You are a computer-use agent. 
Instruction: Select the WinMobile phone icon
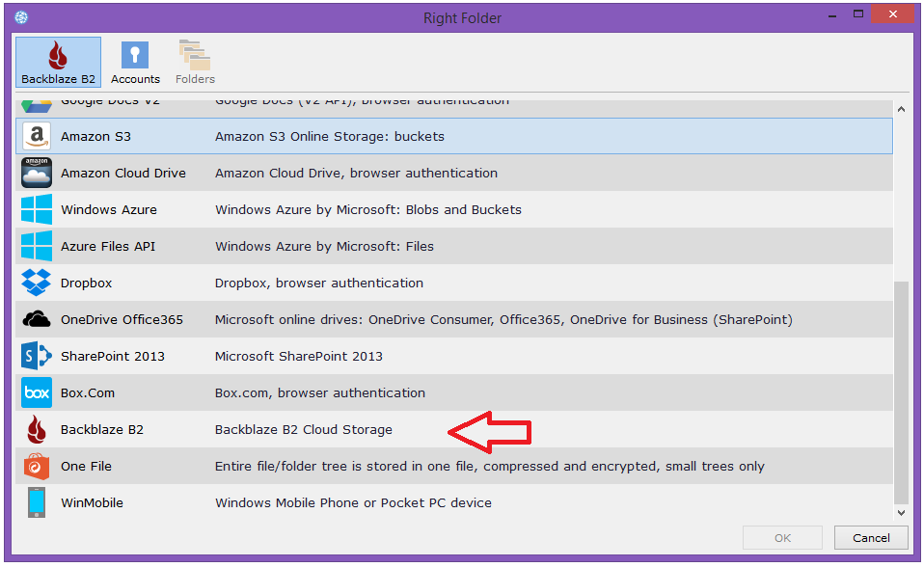pos(37,503)
